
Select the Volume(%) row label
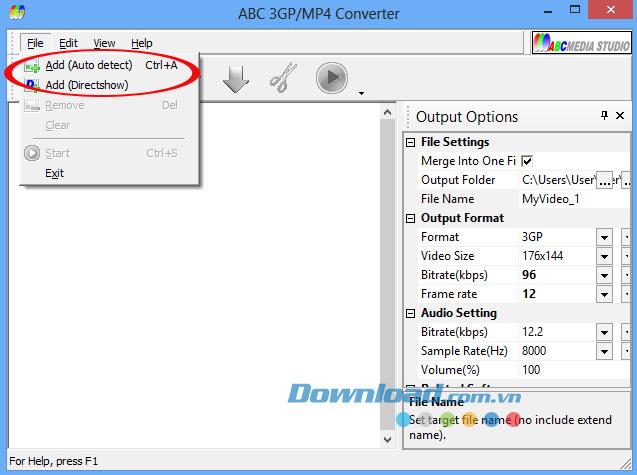click(450, 370)
